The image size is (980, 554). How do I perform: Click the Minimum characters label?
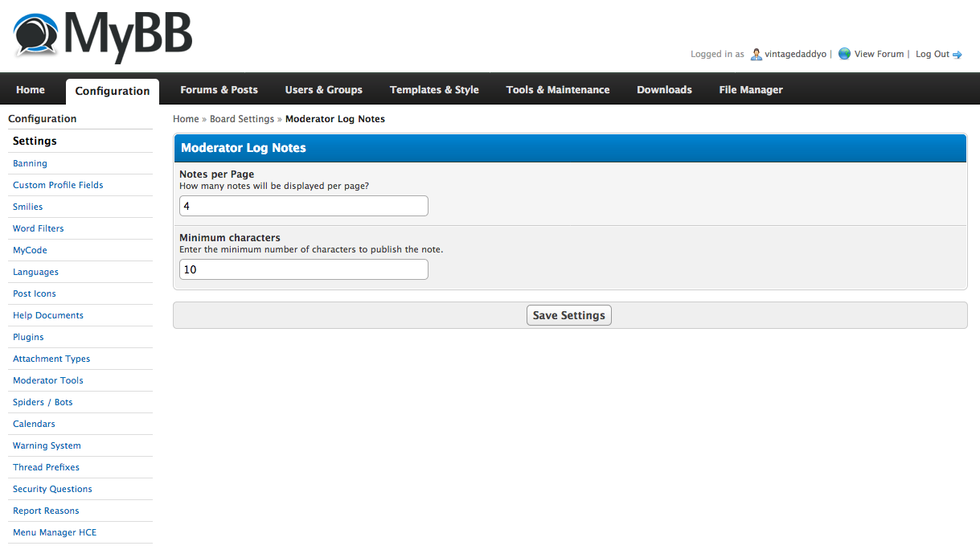(230, 238)
